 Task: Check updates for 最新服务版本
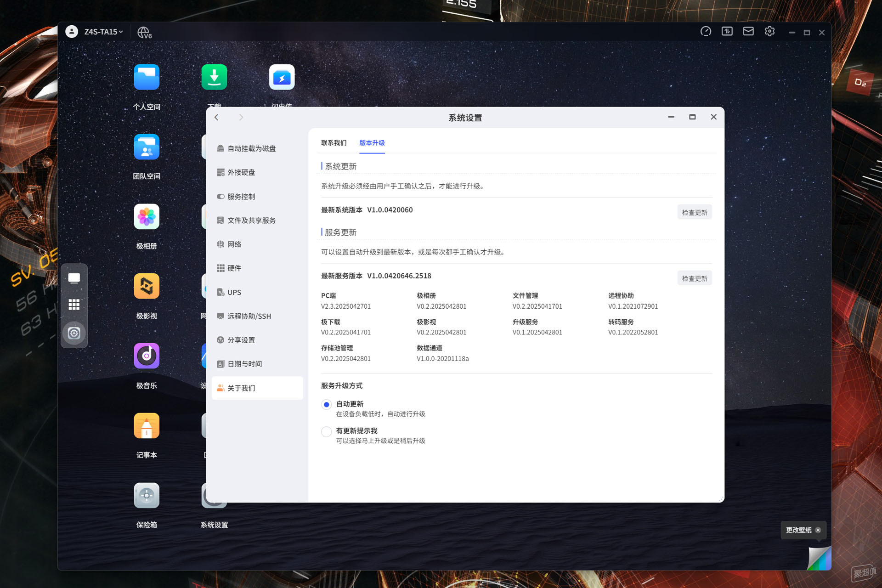tap(694, 278)
